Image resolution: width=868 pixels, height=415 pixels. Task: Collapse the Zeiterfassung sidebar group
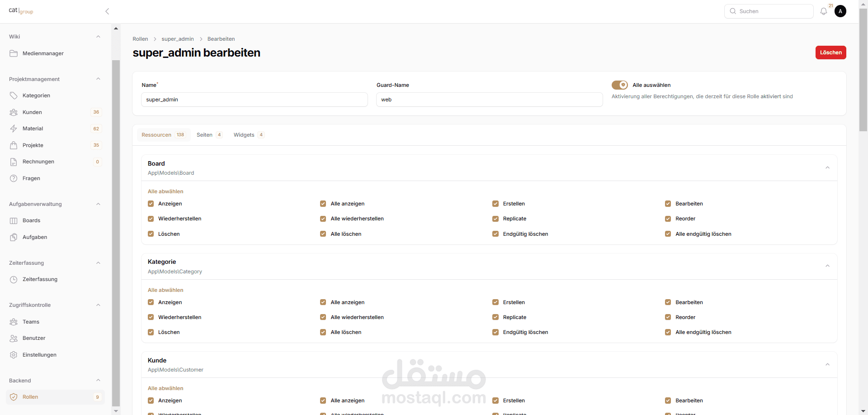coord(98,263)
